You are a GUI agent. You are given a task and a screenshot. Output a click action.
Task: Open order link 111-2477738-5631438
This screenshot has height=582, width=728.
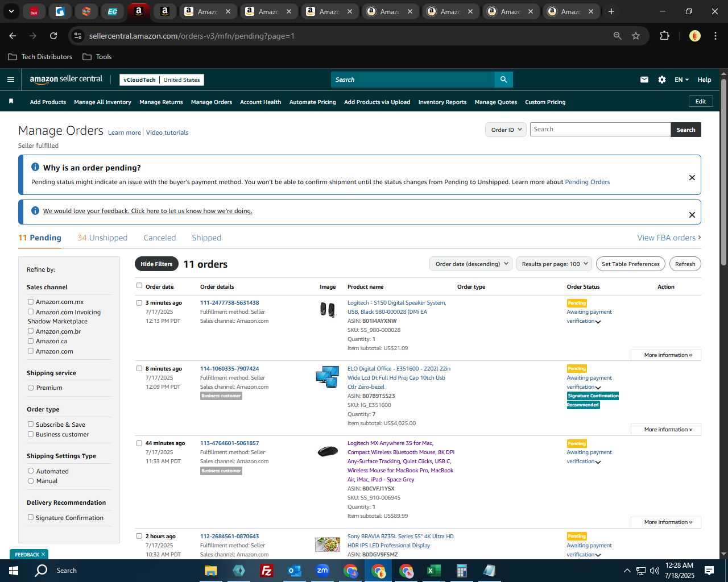coord(229,302)
